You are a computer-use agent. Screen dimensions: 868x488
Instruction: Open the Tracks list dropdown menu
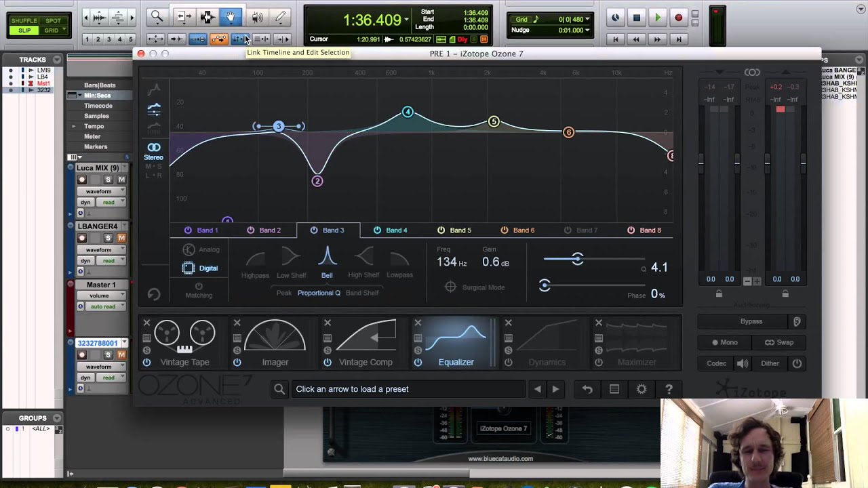(57, 60)
